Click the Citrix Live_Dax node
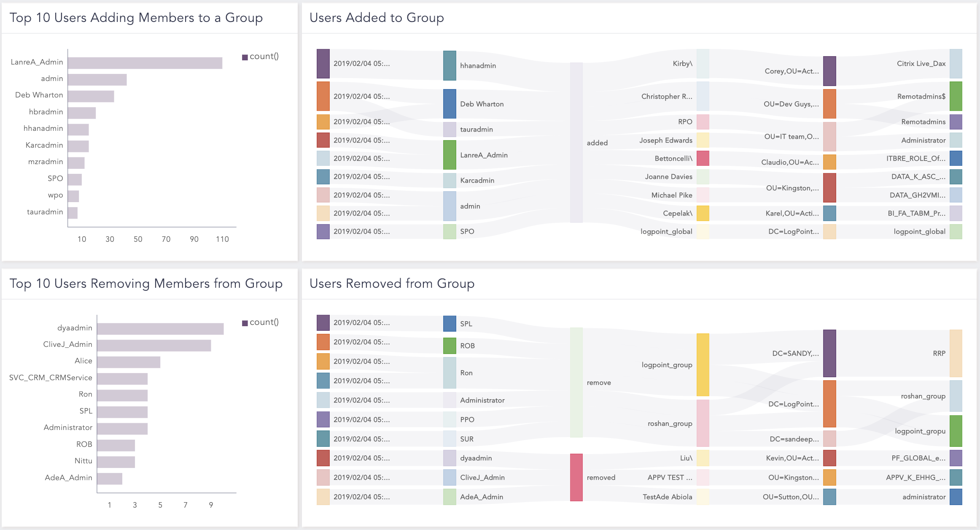The width and height of the screenshot is (980, 530). tap(956, 63)
